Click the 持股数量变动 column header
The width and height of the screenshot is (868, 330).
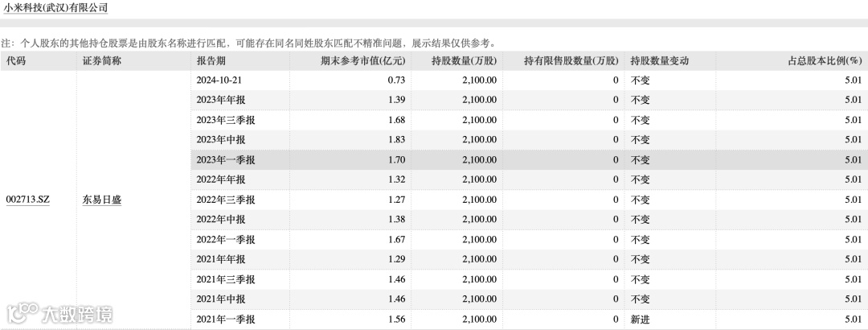point(659,61)
